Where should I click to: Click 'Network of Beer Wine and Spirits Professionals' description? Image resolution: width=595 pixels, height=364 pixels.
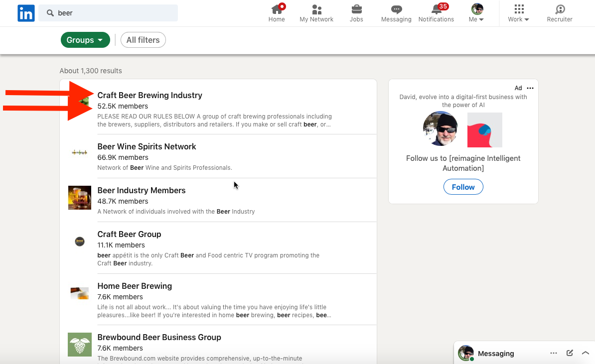tap(164, 168)
